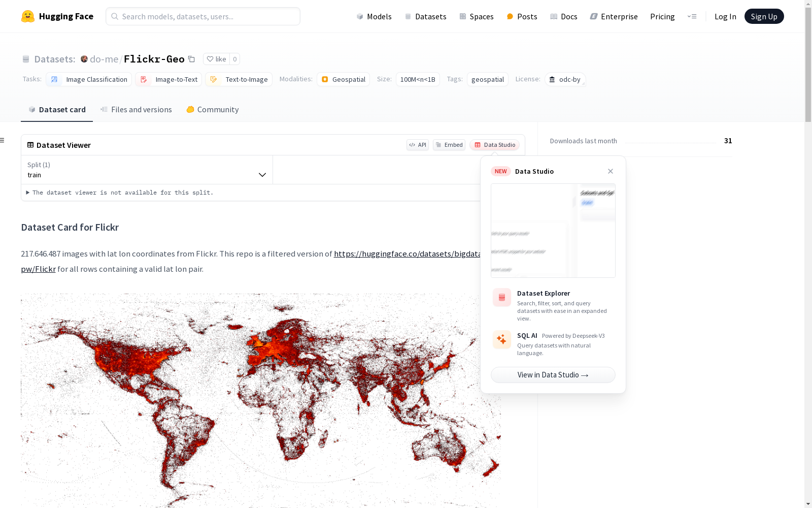812x508 pixels.
Task: Open the left sidebar contents menu icon
Action: [3, 140]
